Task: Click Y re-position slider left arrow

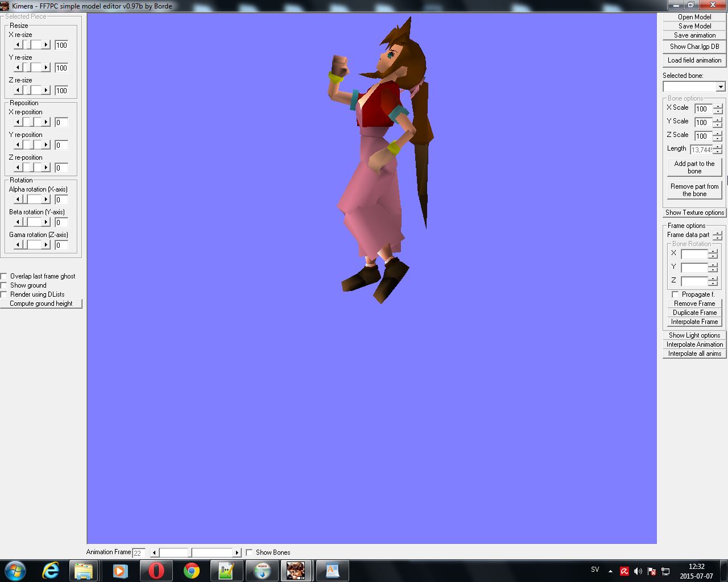Action: [18, 144]
